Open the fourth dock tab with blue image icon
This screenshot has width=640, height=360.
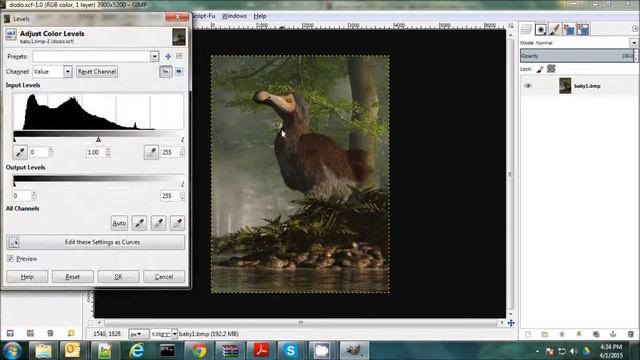click(569, 29)
